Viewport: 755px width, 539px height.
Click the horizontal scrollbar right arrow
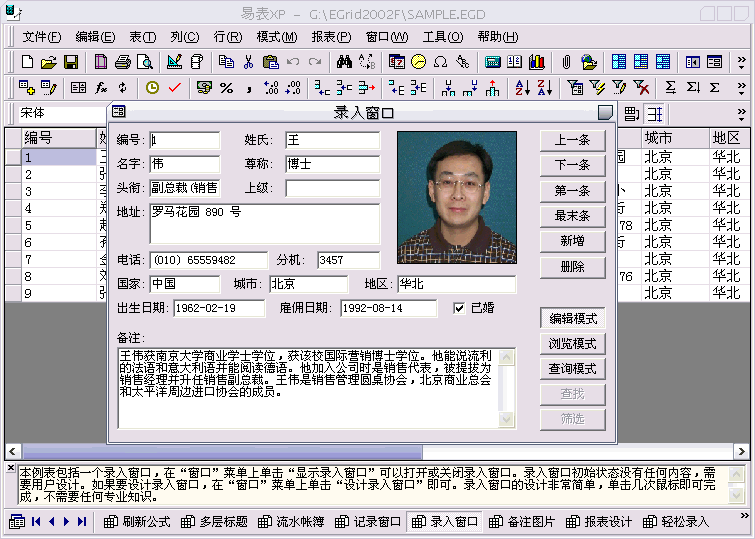pyautogui.click(x=741, y=452)
